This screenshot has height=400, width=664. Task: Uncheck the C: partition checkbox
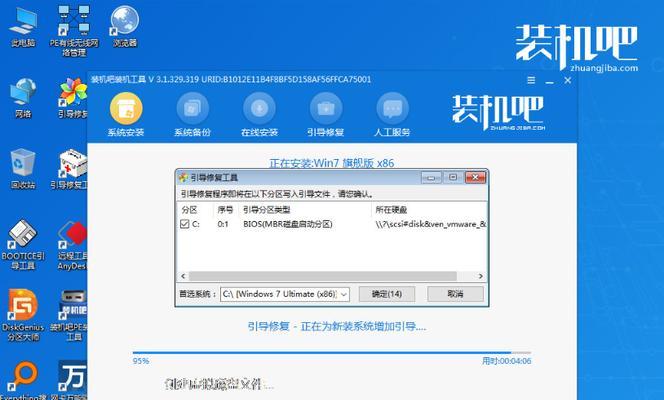(x=184, y=224)
